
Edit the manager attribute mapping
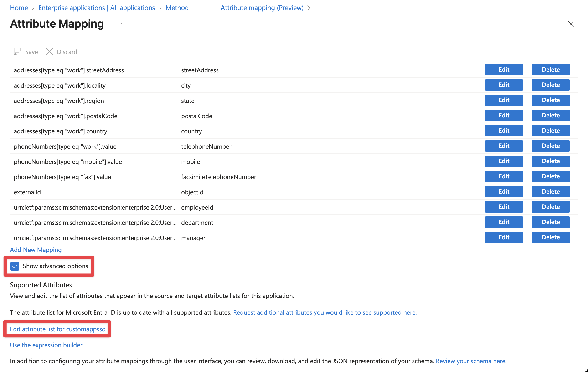(x=504, y=237)
